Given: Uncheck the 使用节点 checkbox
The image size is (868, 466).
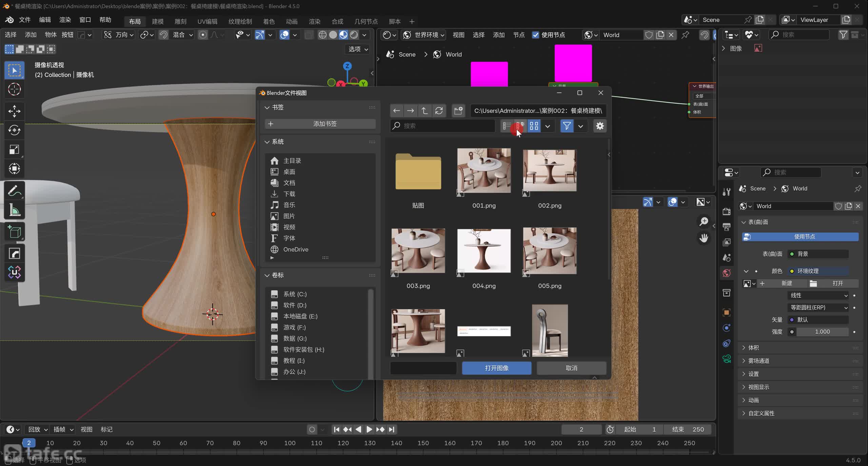Looking at the screenshot, I should pyautogui.click(x=536, y=35).
